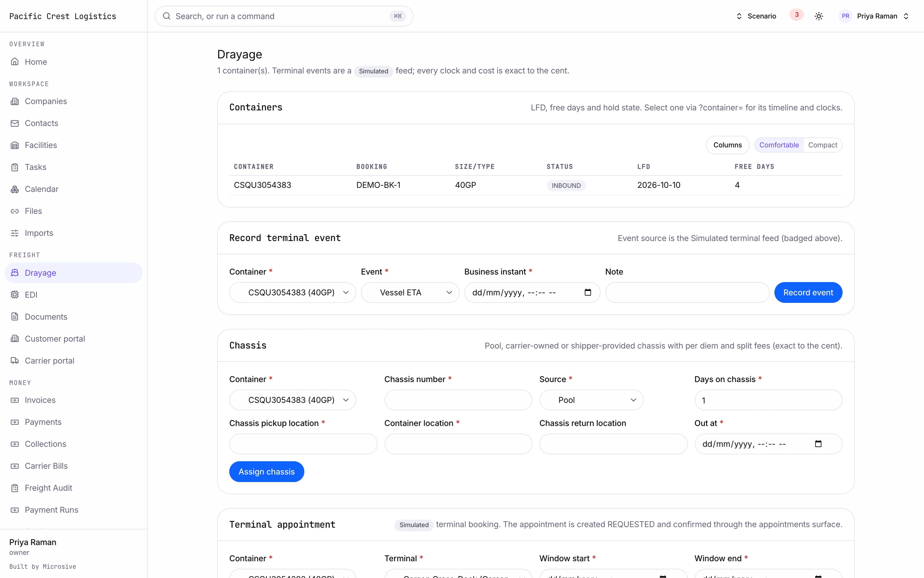Switch table density to Compact

[822, 145]
